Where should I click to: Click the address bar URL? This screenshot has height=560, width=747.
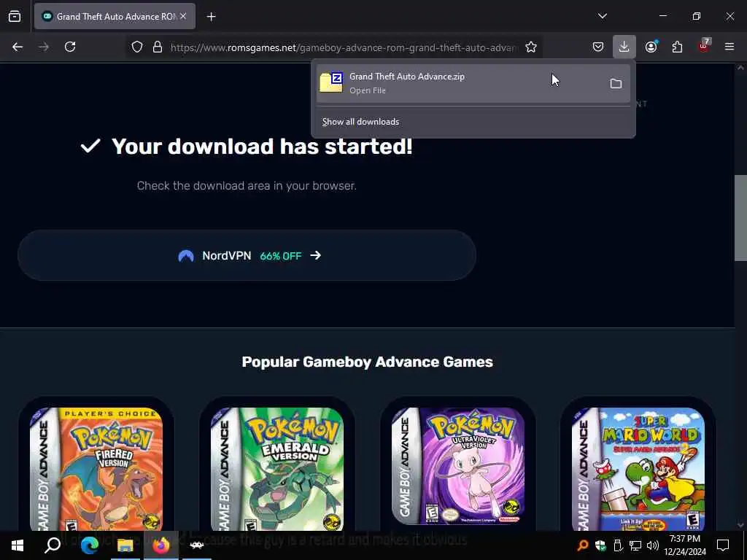[x=343, y=47]
